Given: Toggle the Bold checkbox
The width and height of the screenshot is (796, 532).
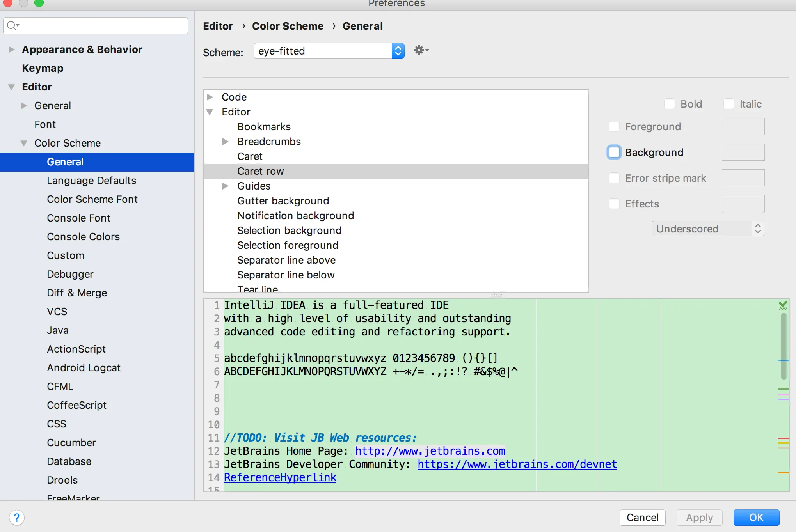Looking at the screenshot, I should (x=670, y=104).
